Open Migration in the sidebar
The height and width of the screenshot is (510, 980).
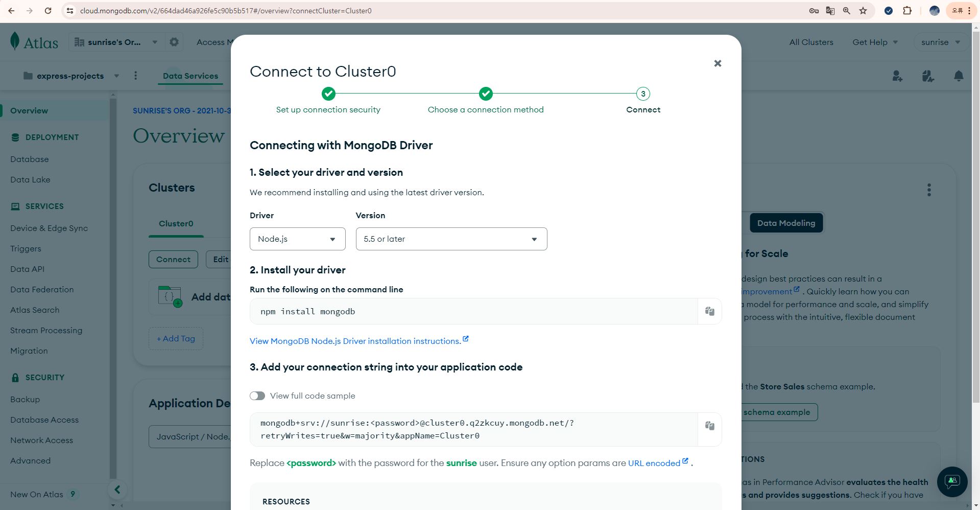click(x=29, y=351)
